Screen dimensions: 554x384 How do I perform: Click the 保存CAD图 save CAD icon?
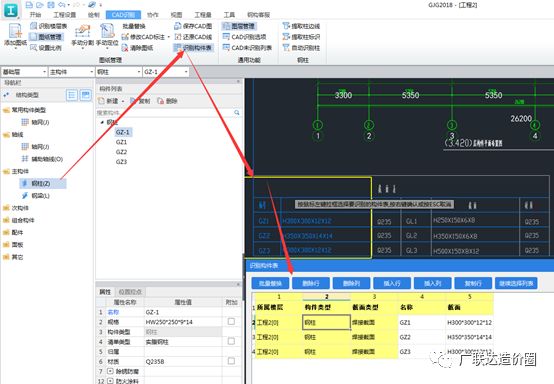point(178,26)
